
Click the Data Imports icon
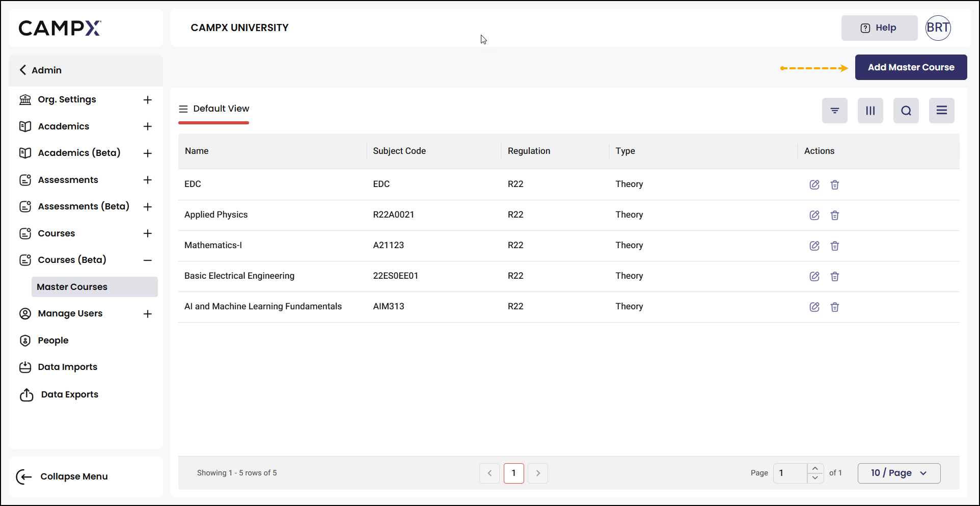[25, 367]
